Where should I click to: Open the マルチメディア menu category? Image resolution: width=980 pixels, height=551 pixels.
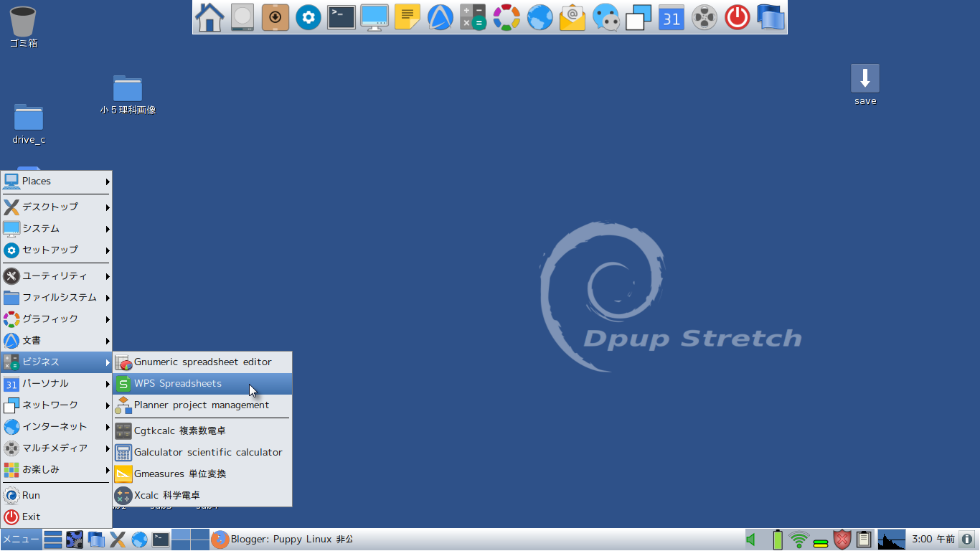[x=56, y=448]
